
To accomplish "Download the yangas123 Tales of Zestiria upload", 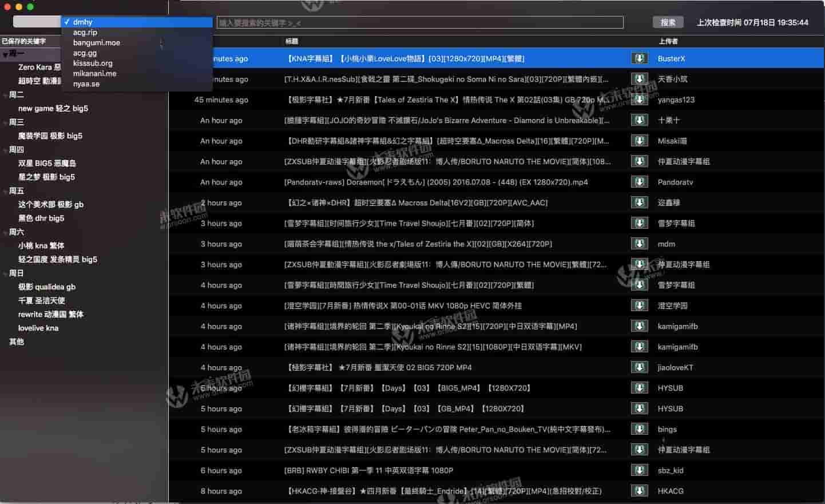I will (x=639, y=100).
